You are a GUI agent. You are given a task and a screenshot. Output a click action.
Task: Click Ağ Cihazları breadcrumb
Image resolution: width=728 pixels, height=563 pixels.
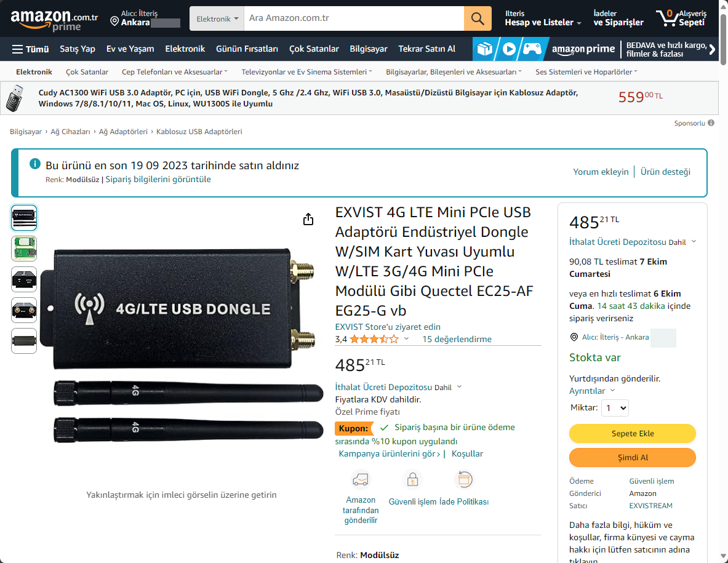[x=70, y=132]
